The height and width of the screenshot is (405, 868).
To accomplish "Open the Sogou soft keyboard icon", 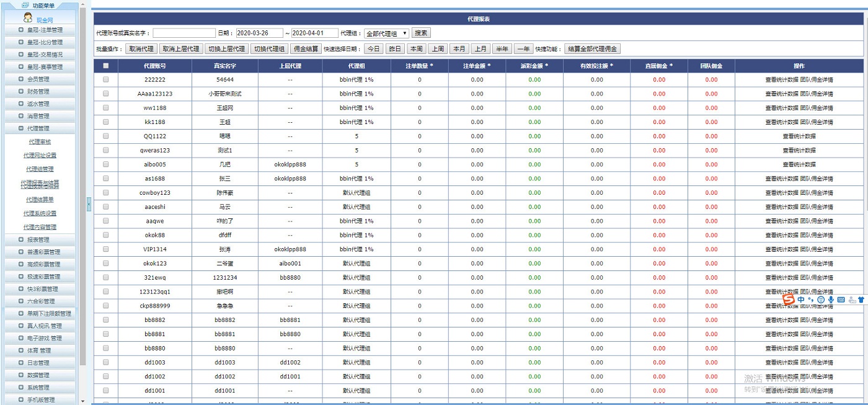I will (841, 300).
